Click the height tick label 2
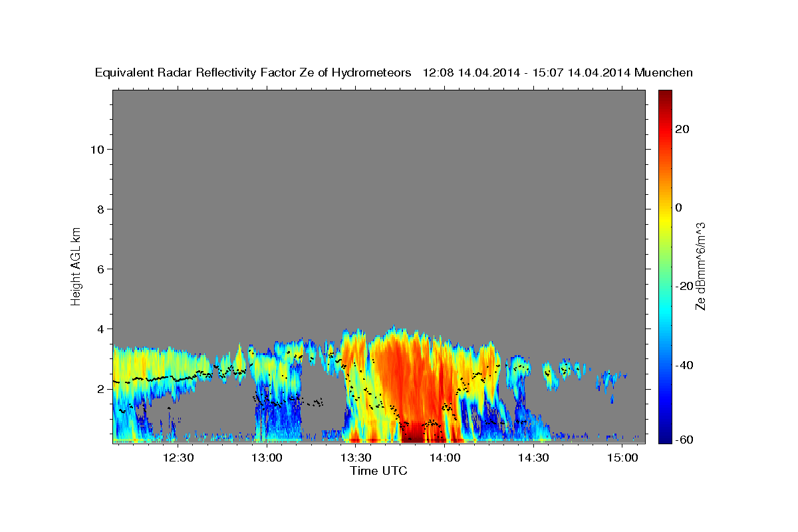The height and width of the screenshot is (532, 798). click(102, 389)
